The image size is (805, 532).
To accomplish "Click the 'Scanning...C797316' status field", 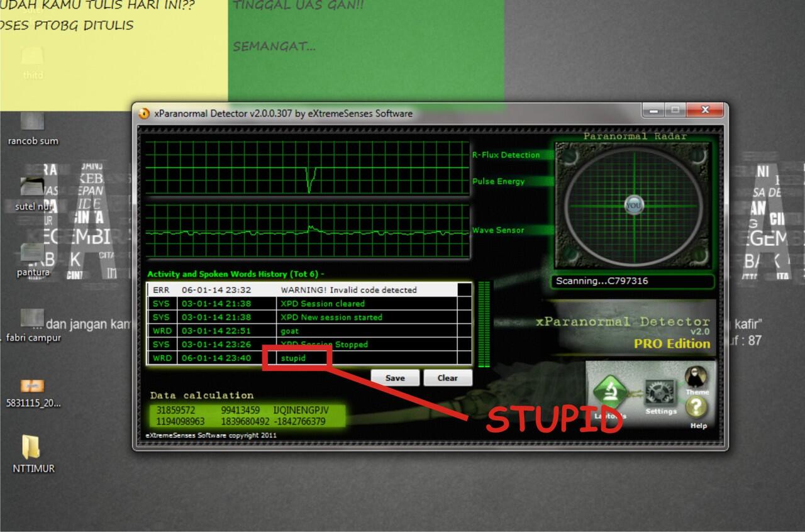I will [634, 281].
